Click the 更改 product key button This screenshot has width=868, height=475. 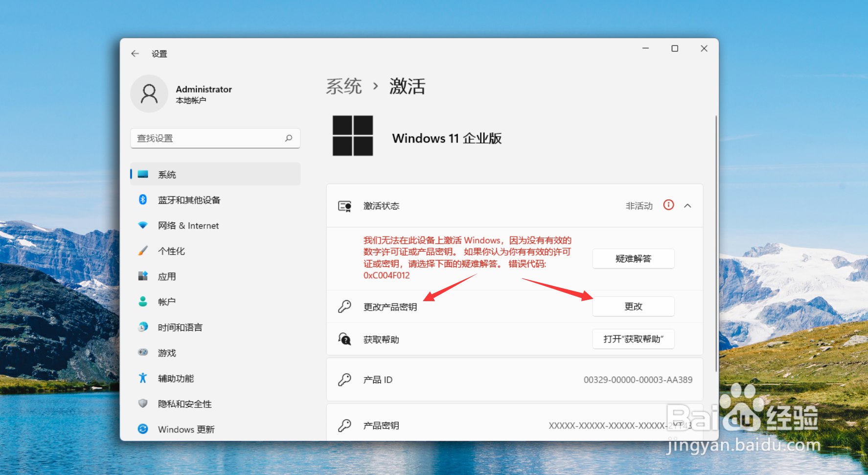[x=633, y=307]
